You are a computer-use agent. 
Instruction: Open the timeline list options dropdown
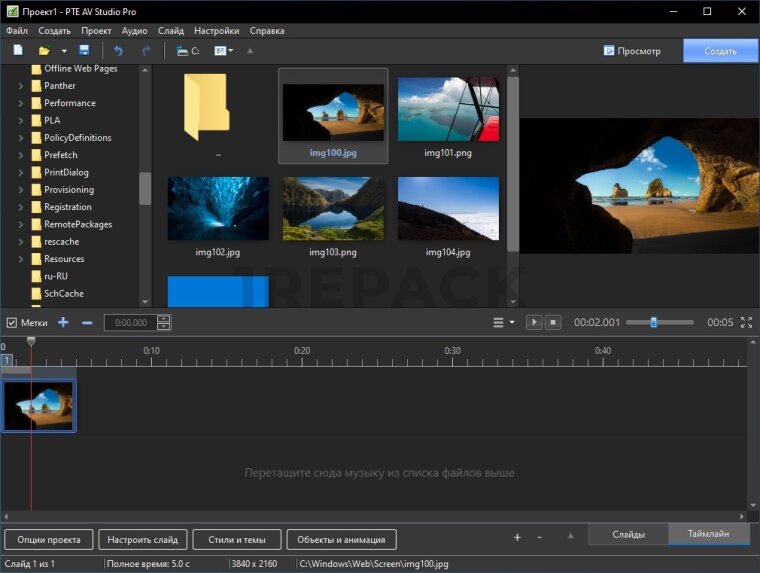coord(503,322)
